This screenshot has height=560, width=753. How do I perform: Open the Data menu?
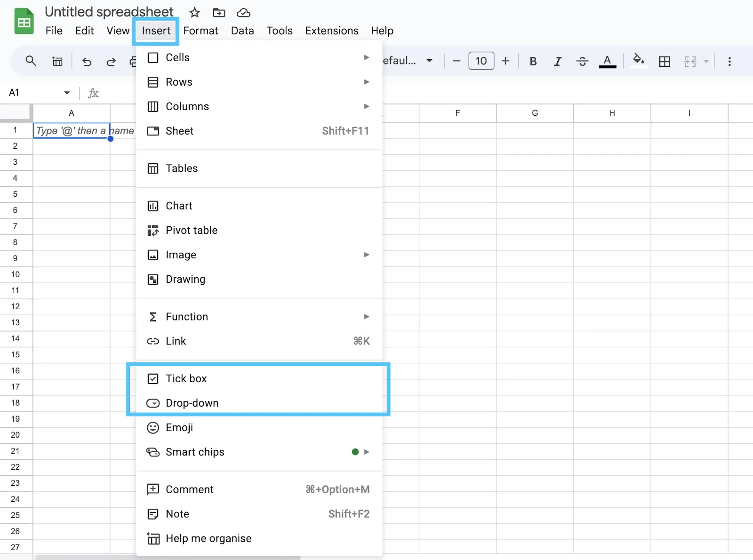(x=242, y=31)
